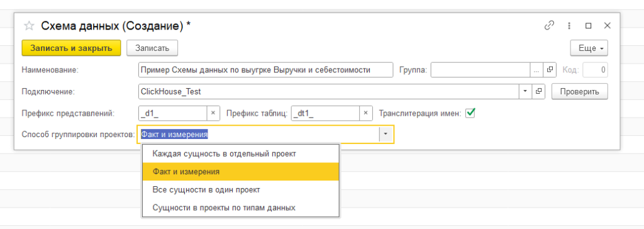Maximize the Схема данных window
The height and width of the screenshot is (229, 644).
pyautogui.click(x=589, y=26)
